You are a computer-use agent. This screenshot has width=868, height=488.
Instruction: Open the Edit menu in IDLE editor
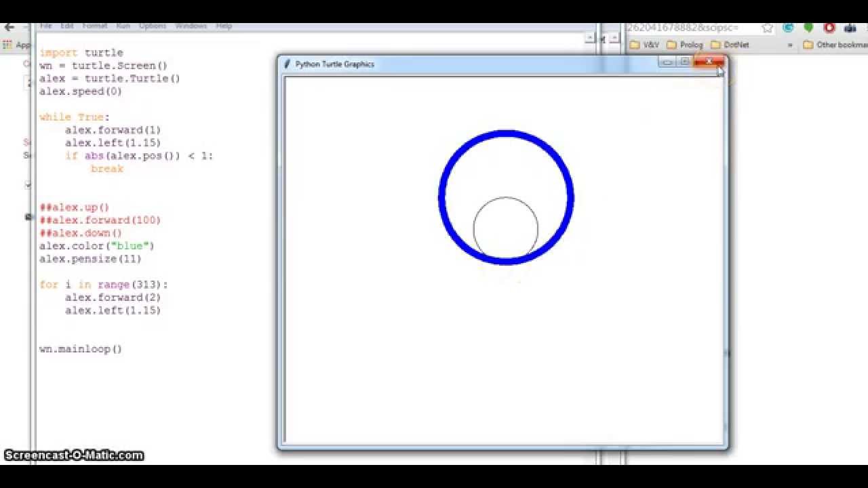point(66,26)
